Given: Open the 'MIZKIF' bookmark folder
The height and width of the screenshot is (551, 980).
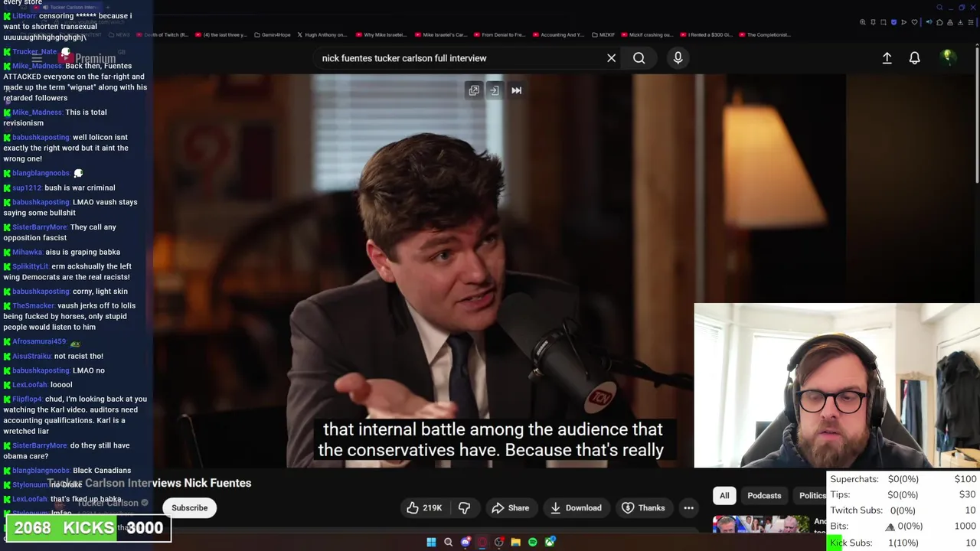Looking at the screenshot, I should [x=603, y=34].
